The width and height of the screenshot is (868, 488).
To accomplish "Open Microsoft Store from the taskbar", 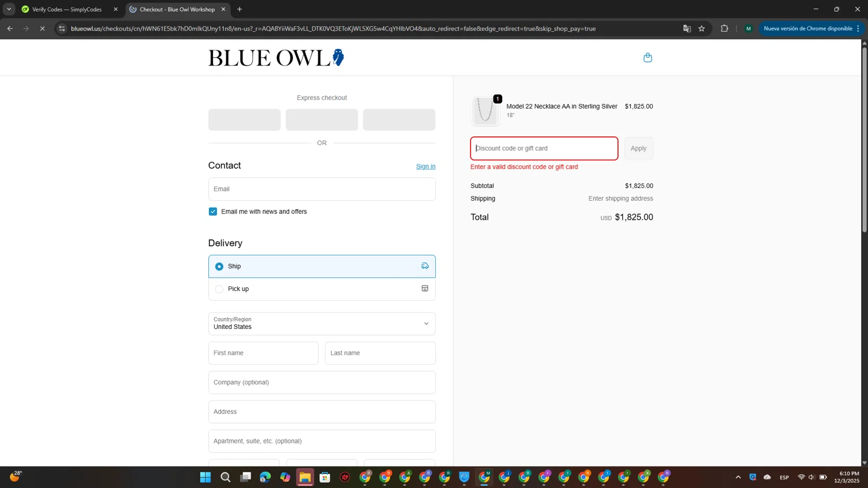I will pos(325,477).
